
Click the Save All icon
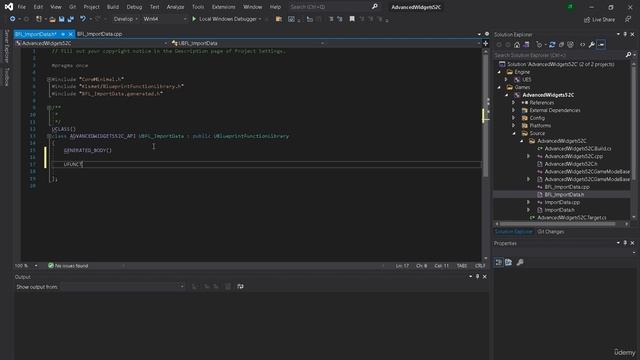71,19
